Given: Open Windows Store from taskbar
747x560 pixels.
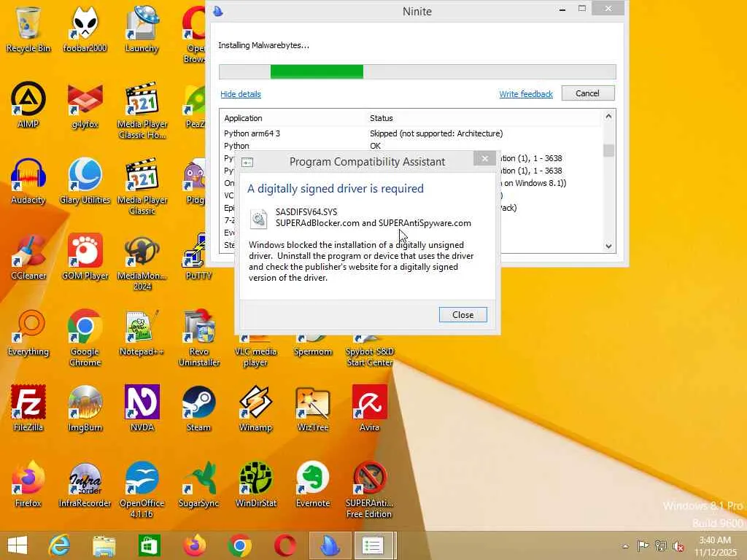Looking at the screenshot, I should click(149, 545).
